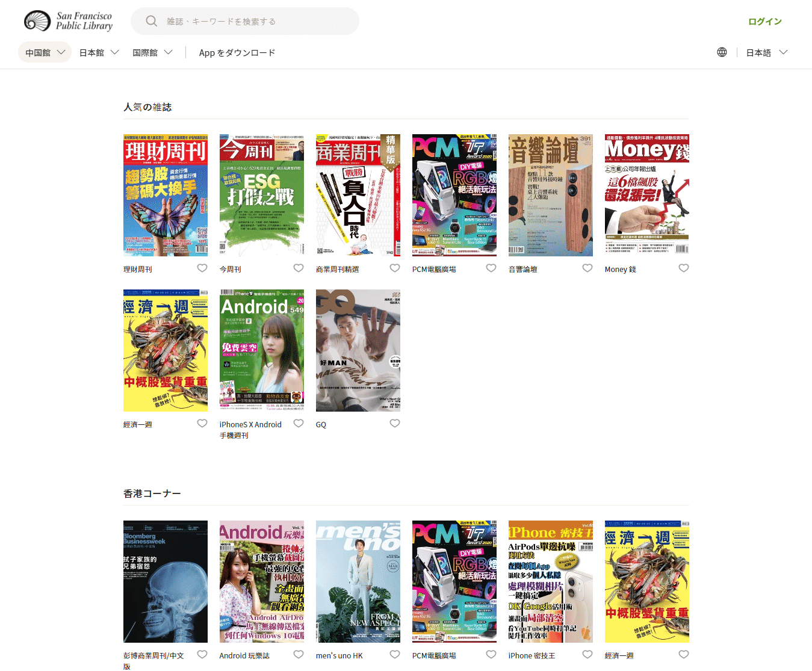812x671 pixels.
Task: Favorite the men's uno HK magazine
Action: [x=395, y=654]
